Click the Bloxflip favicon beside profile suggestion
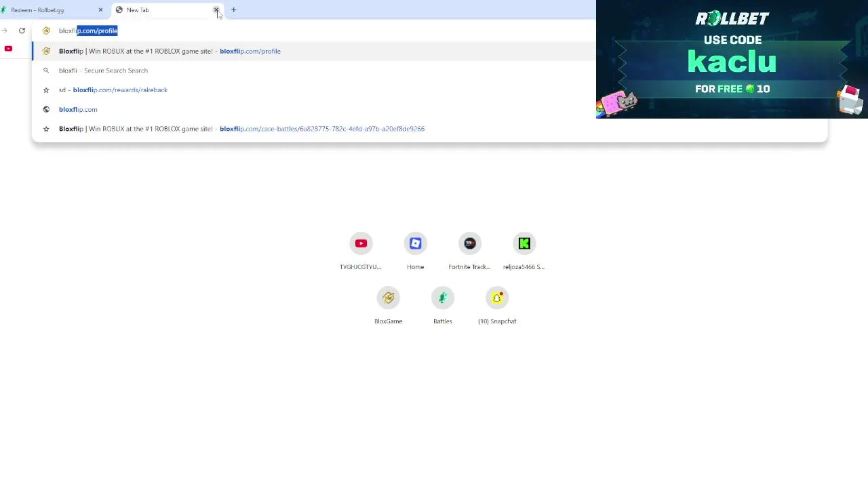Screen dimensions: 868x488 point(46,51)
